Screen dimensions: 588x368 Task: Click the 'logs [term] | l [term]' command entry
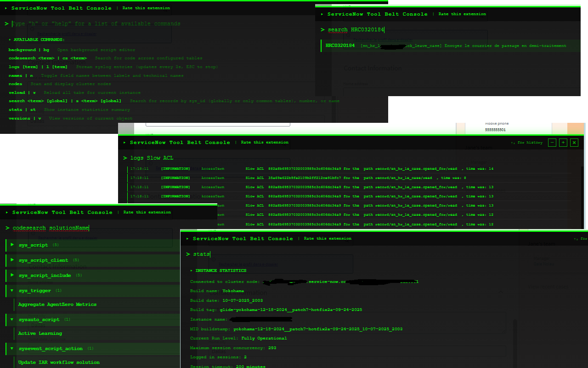pyautogui.click(x=113, y=67)
